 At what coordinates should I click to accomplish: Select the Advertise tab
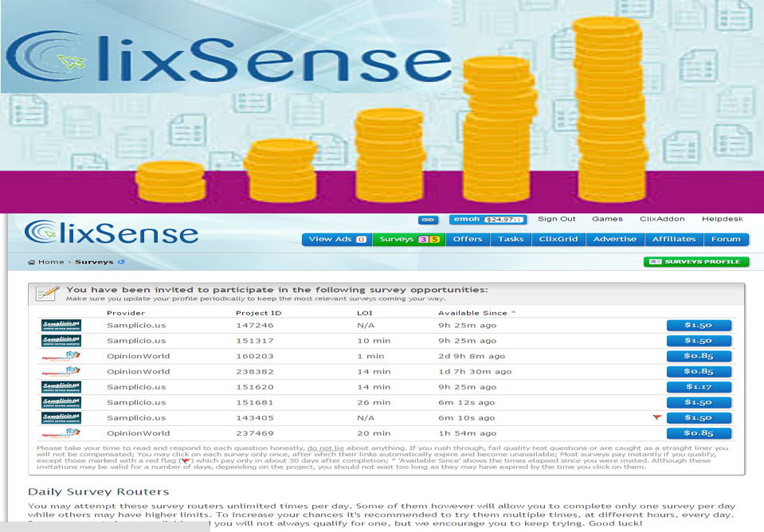pyautogui.click(x=615, y=239)
